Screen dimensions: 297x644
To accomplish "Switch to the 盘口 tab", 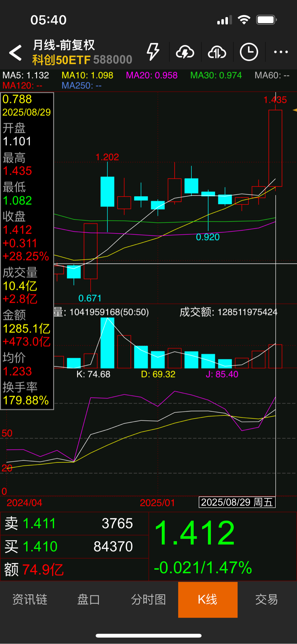I will [89, 600].
